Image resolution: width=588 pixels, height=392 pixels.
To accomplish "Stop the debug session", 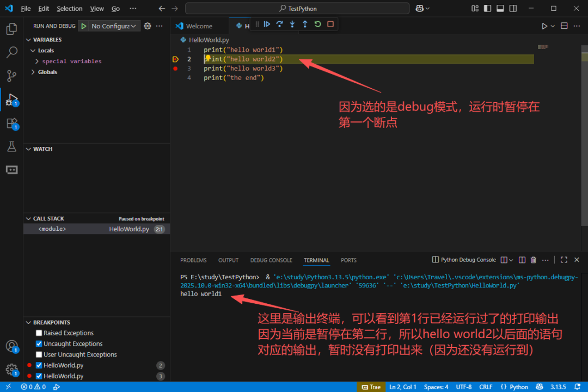I will (330, 24).
